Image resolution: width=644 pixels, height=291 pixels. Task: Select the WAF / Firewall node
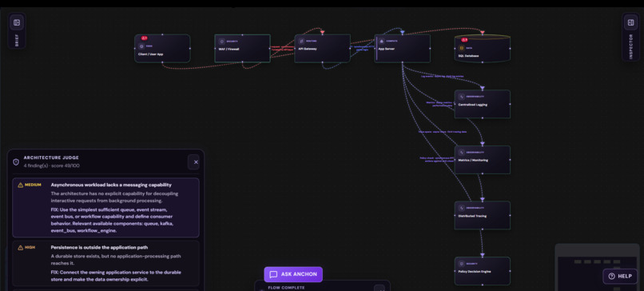(242, 49)
